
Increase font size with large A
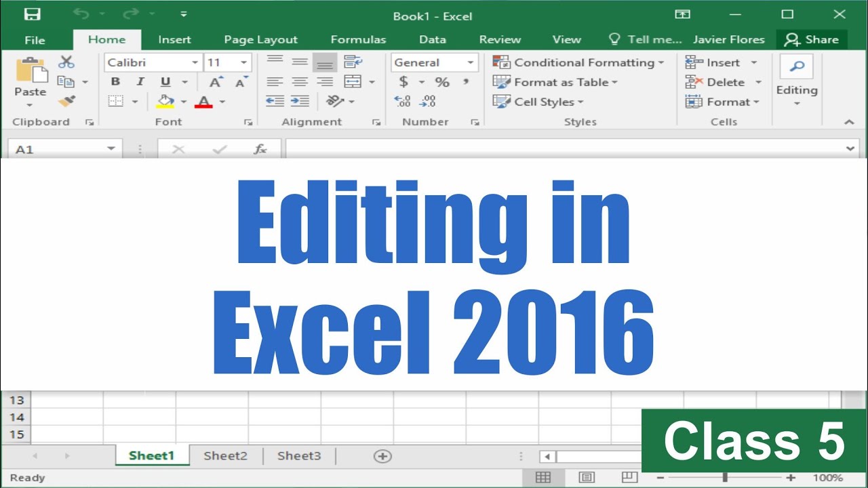[216, 82]
